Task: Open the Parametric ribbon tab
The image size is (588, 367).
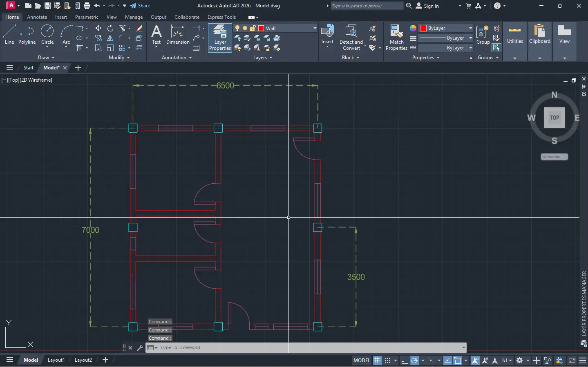Action: [87, 17]
